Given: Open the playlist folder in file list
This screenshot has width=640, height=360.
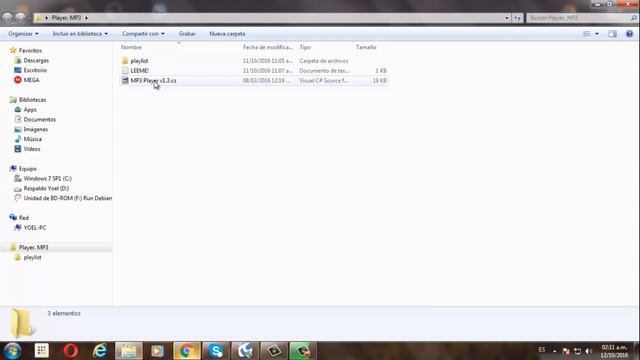Looking at the screenshot, I should click(139, 61).
